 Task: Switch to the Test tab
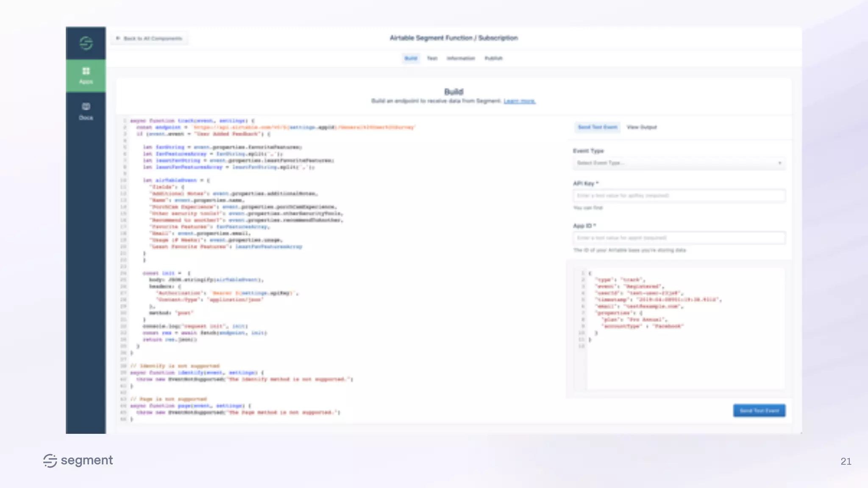coord(432,58)
